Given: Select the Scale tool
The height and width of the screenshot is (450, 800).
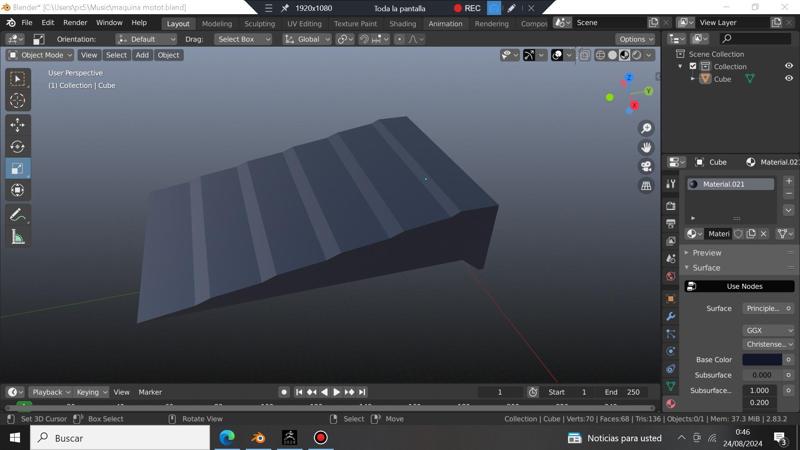Looking at the screenshot, I should [x=17, y=168].
